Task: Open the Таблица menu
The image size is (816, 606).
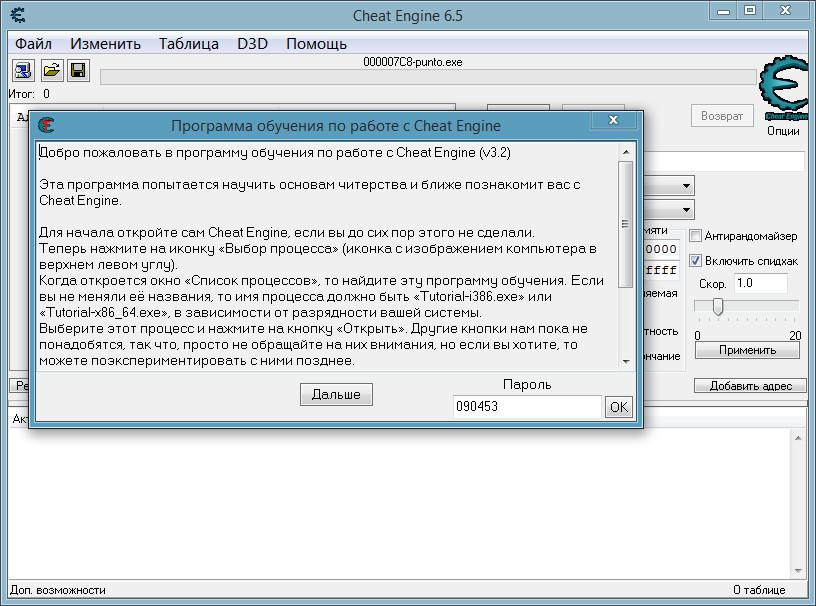Action: pos(188,44)
